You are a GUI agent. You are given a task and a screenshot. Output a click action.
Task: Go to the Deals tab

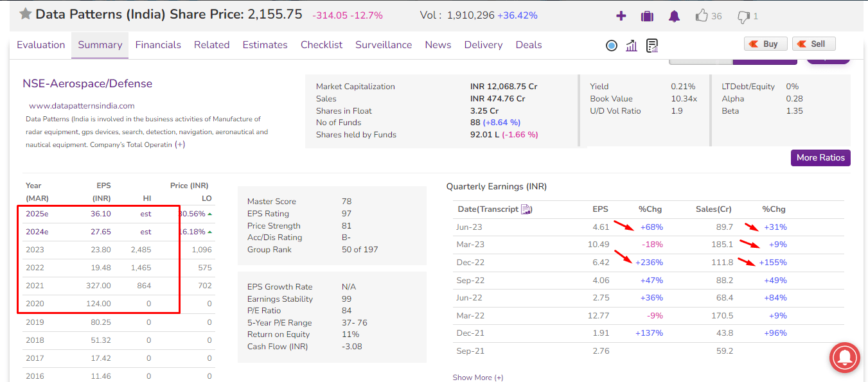(x=529, y=45)
